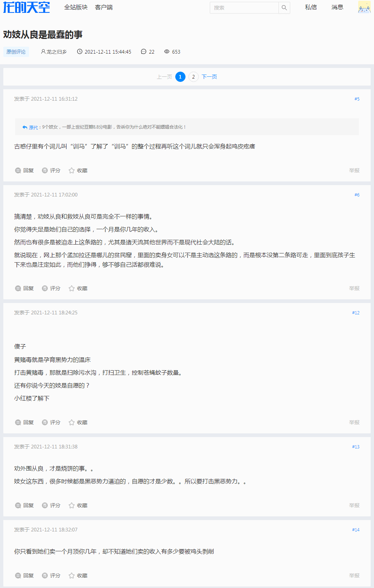Click the clock icon beside the post date
The image size is (374, 588).
80,51
